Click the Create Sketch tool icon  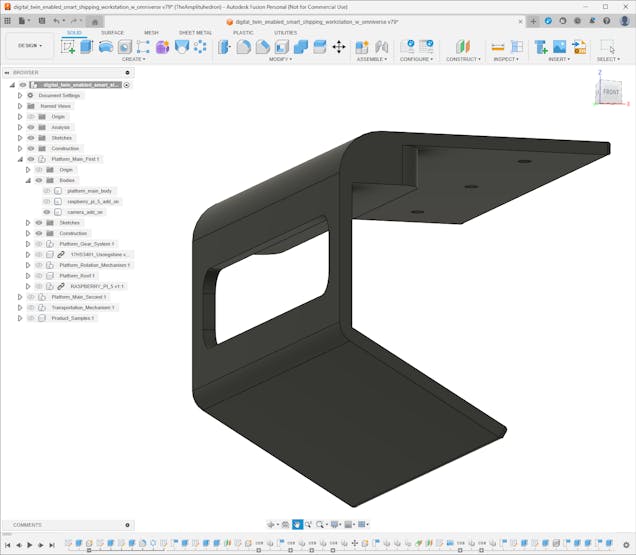(68, 46)
